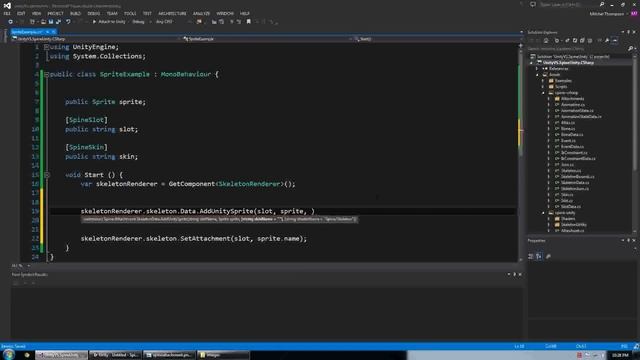Screen dimensions: 640x360
Task: Collapse the spine-csharp folder
Action: pos(543,93)
